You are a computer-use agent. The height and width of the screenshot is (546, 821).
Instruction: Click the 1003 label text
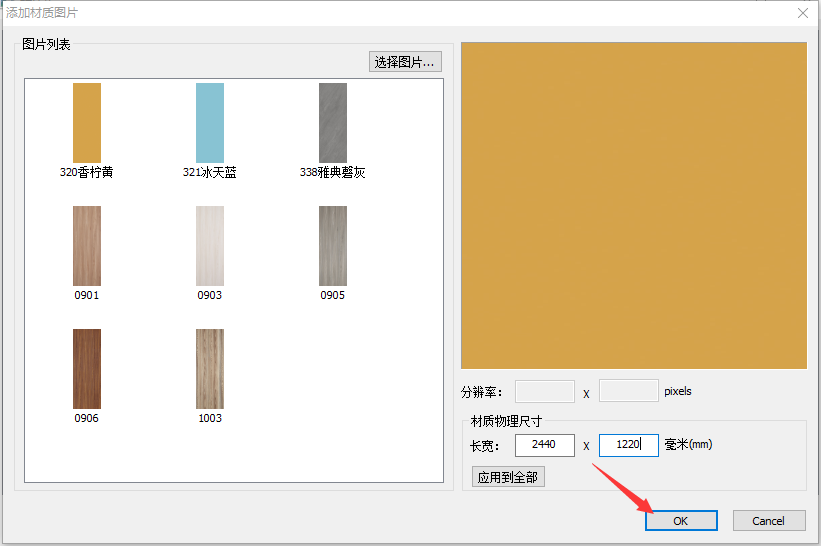[x=210, y=418]
